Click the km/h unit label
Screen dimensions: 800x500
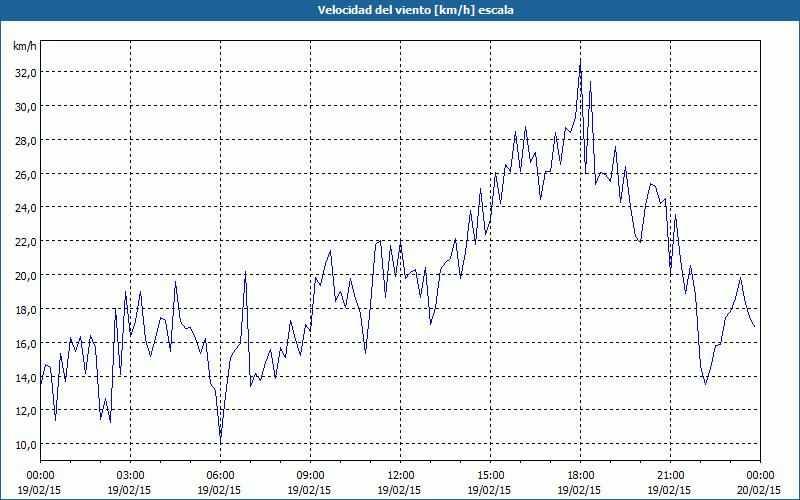pos(24,46)
